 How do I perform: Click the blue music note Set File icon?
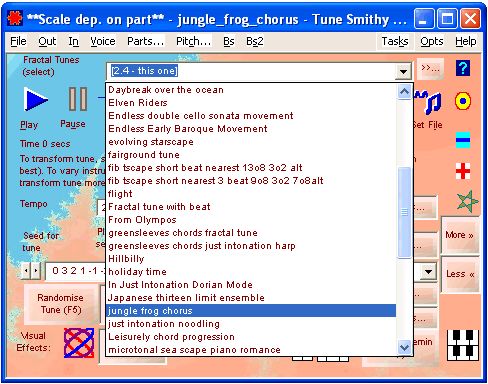[429, 102]
